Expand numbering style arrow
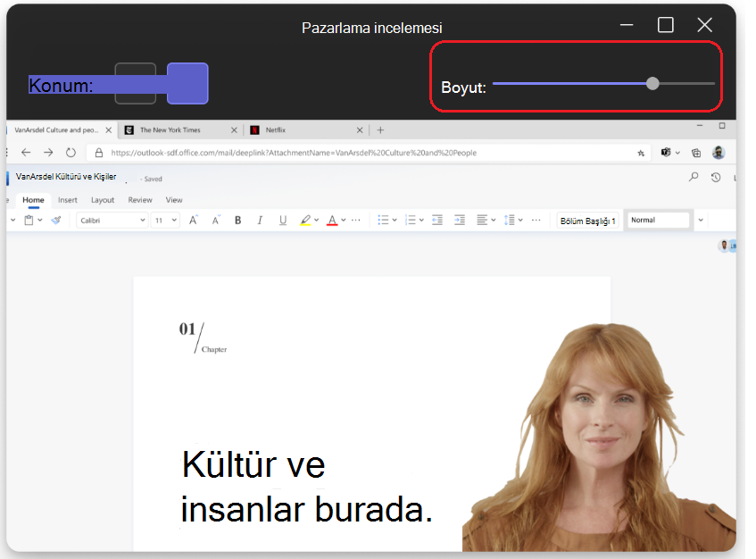756x559 pixels. pos(421,221)
